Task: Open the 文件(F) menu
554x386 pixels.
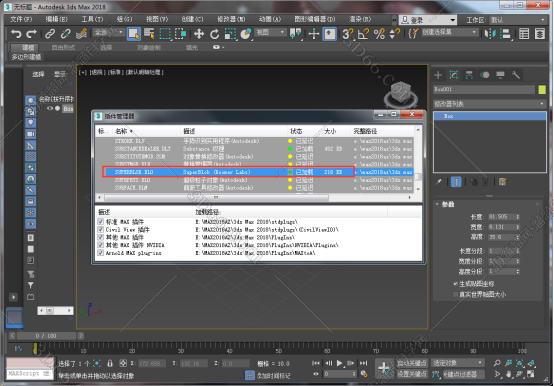Action: pos(21,19)
